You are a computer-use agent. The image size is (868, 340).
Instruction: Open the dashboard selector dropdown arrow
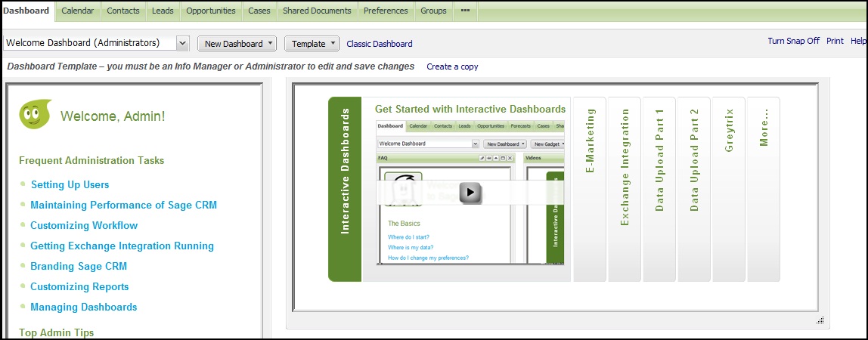coord(183,43)
